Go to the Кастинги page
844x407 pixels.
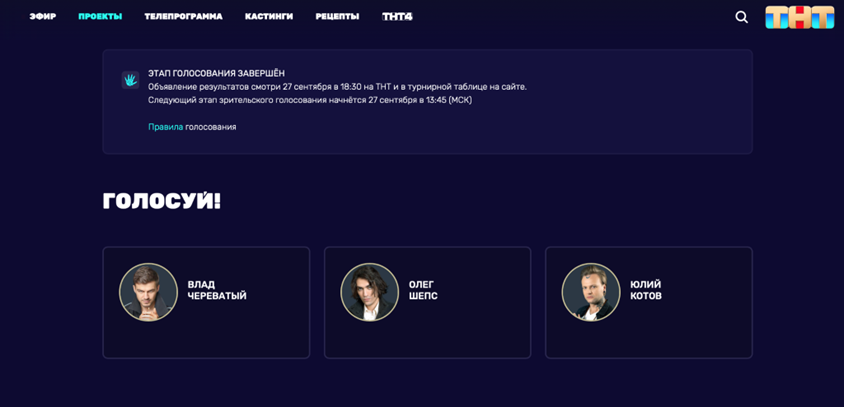coord(269,17)
